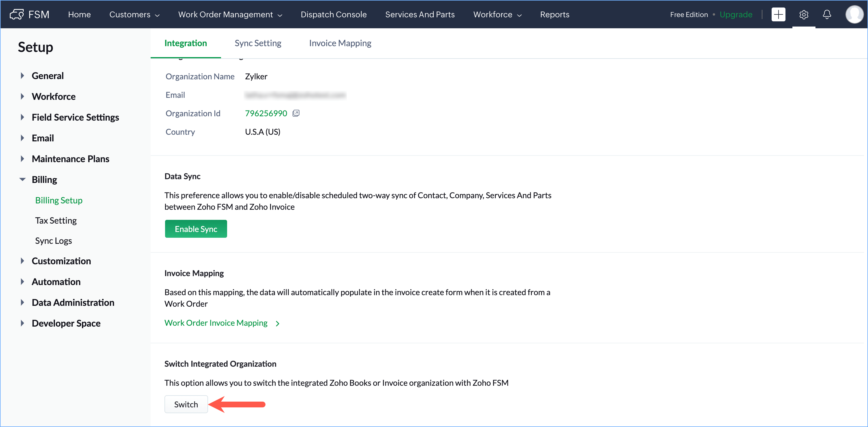Click the FSM logo icon
The image size is (868, 427).
16,14
